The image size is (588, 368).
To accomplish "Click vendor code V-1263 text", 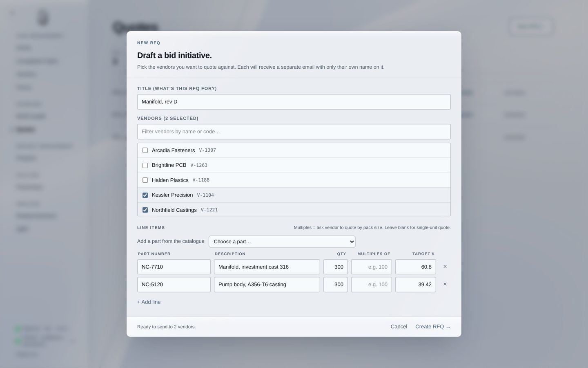I will pyautogui.click(x=199, y=165).
